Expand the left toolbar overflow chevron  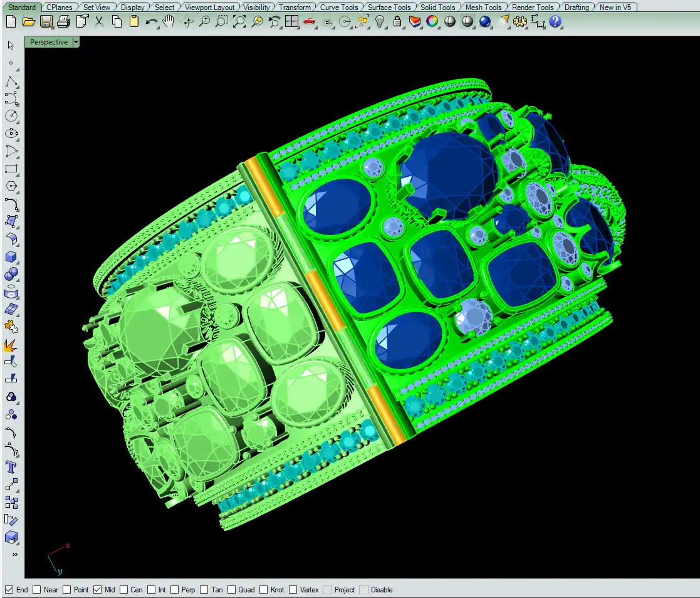tap(14, 555)
